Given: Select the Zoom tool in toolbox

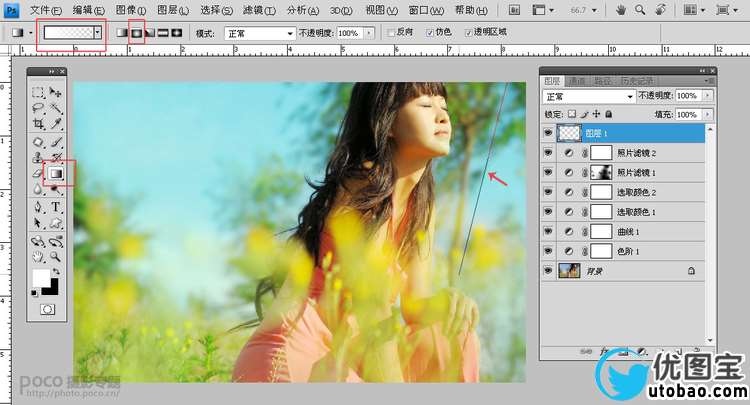Looking at the screenshot, I should 56,257.
